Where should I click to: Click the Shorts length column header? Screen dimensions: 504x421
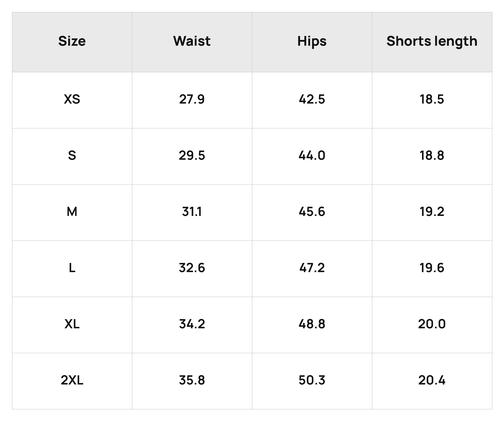click(432, 42)
